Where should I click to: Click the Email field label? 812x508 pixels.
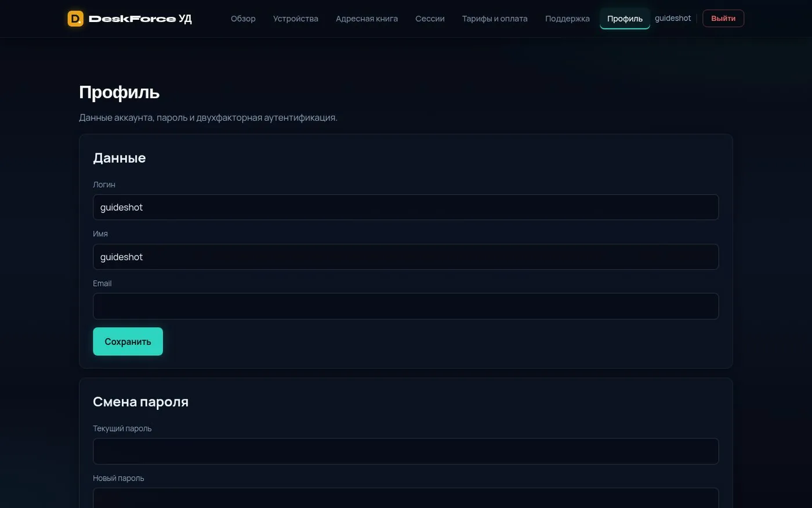[102, 283]
